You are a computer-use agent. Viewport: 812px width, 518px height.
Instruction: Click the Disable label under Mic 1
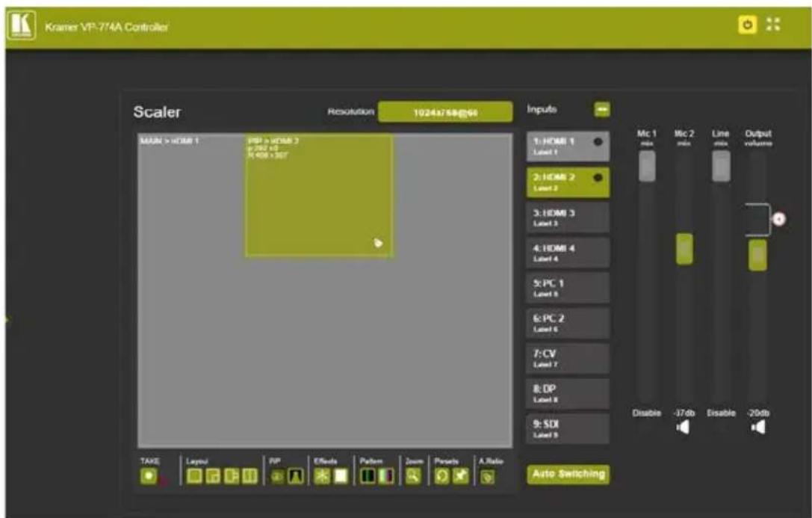point(647,413)
